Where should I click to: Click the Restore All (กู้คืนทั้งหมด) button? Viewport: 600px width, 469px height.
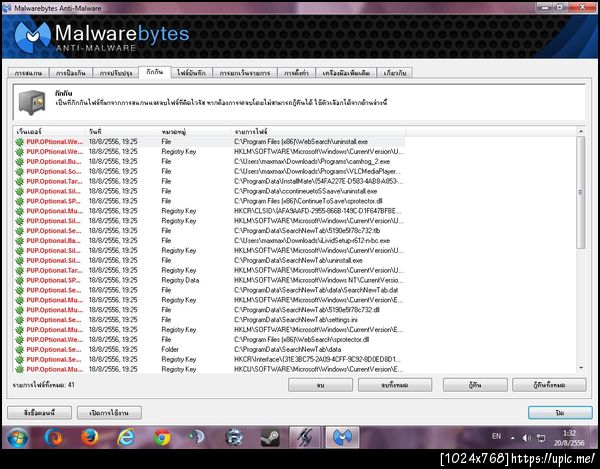point(549,385)
